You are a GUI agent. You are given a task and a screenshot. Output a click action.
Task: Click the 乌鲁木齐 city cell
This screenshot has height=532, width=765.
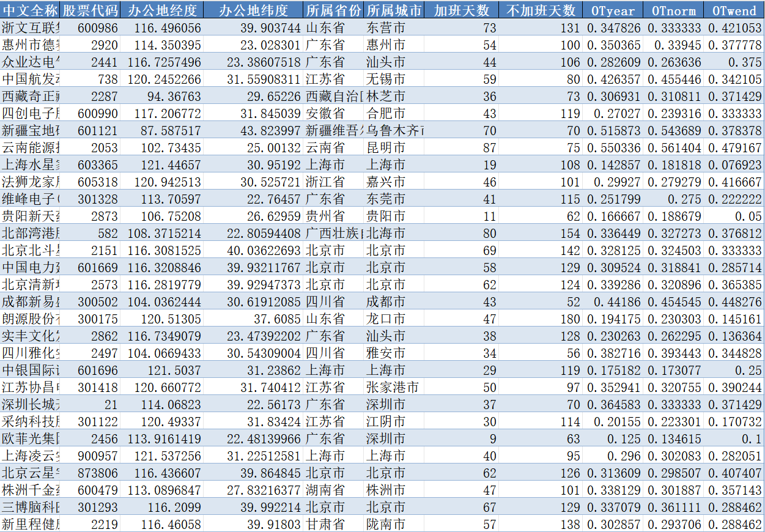(x=394, y=131)
